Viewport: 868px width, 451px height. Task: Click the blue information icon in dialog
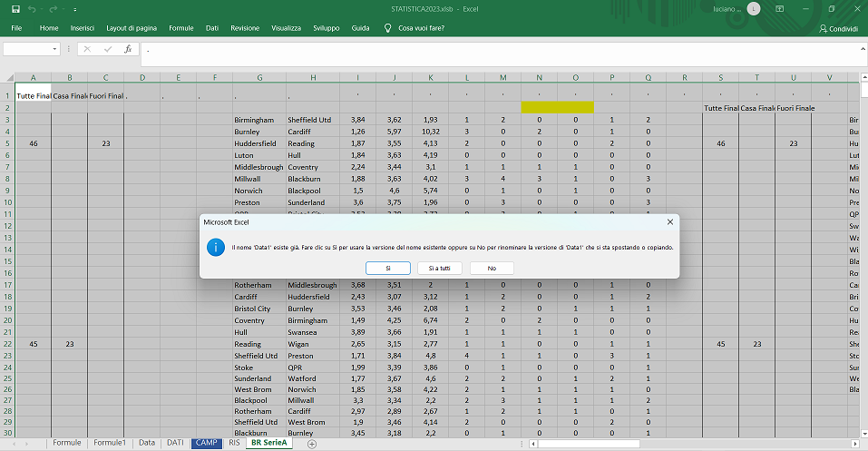pos(215,247)
